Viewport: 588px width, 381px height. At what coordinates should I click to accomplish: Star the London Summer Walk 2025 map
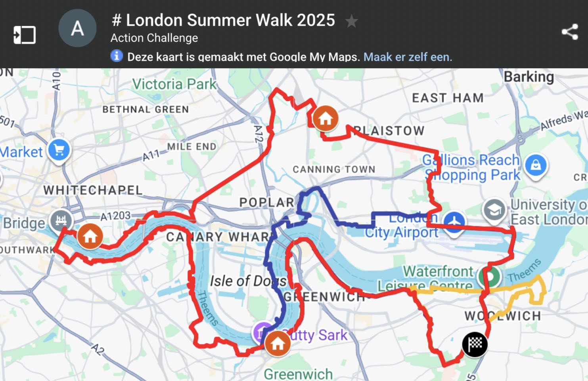[x=351, y=21]
